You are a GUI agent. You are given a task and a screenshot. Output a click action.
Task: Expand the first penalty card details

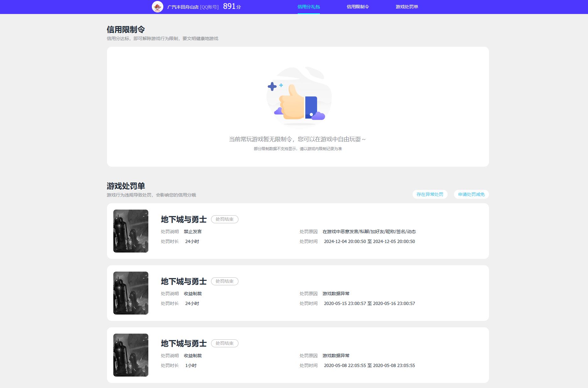click(x=298, y=231)
